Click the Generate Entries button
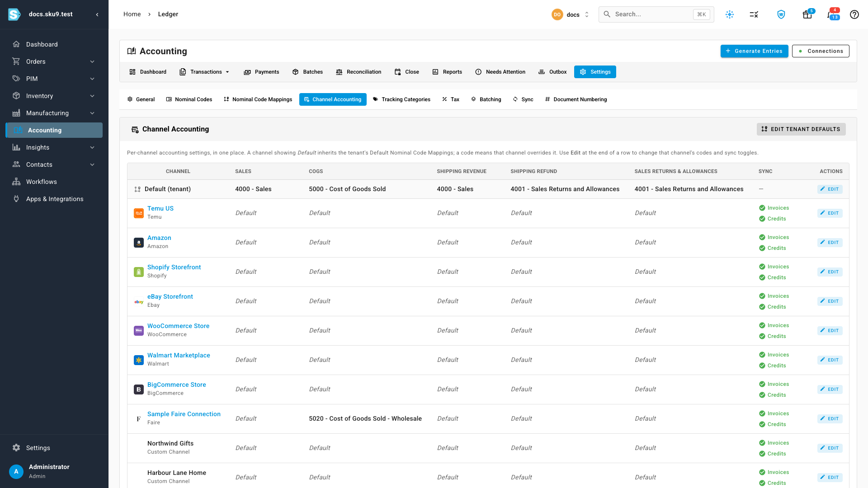The width and height of the screenshot is (868, 488). click(x=754, y=51)
